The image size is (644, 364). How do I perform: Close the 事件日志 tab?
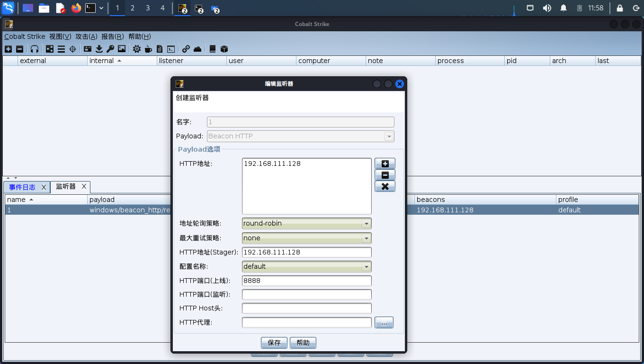pyautogui.click(x=44, y=187)
